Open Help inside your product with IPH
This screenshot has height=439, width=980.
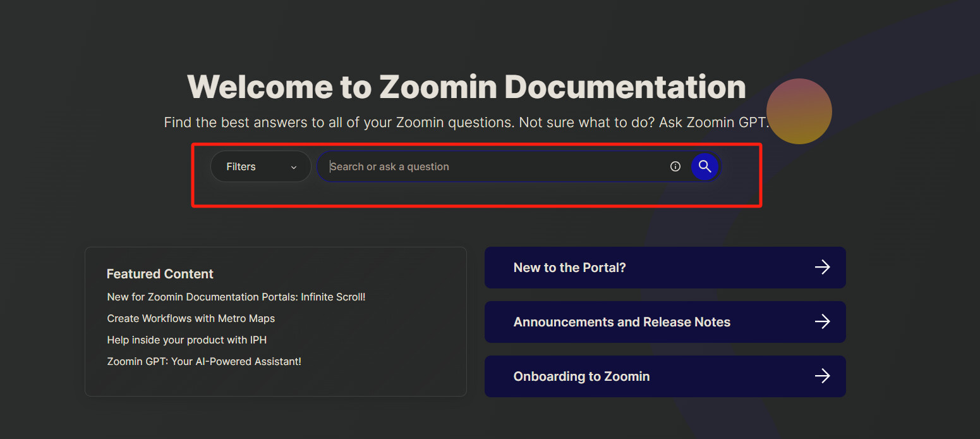186,340
